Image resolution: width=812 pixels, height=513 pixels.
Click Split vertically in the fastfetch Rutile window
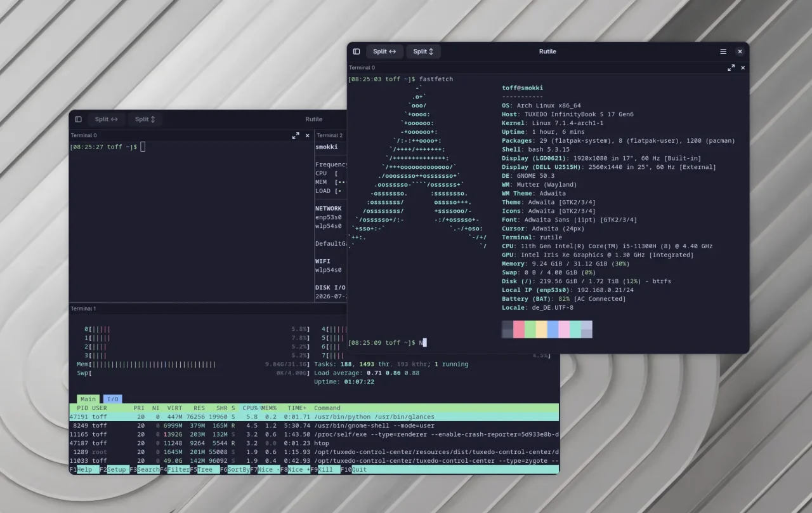[423, 51]
